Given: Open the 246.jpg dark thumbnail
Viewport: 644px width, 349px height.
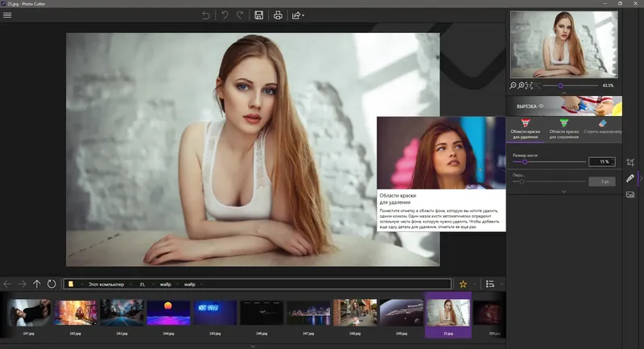Looking at the screenshot, I should pyautogui.click(x=262, y=313).
